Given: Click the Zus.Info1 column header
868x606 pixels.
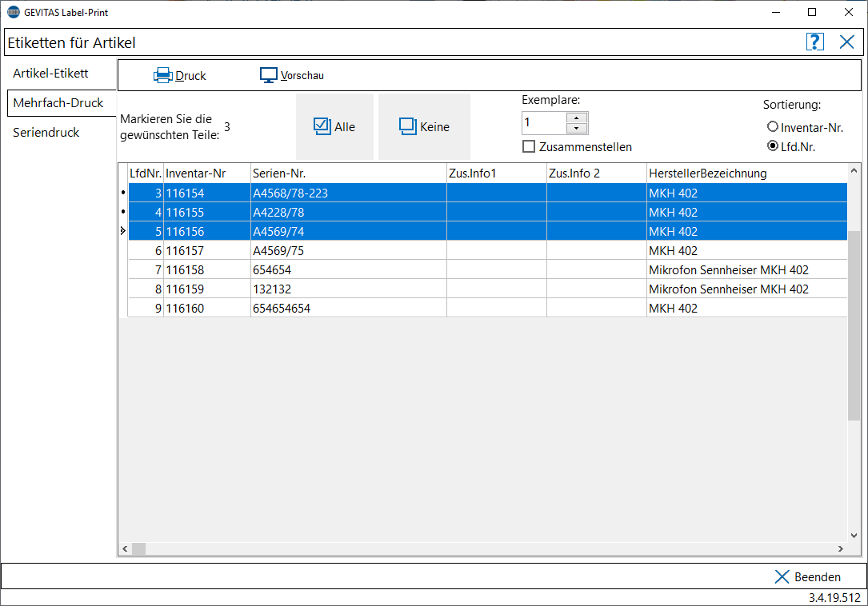Looking at the screenshot, I should 497,173.
